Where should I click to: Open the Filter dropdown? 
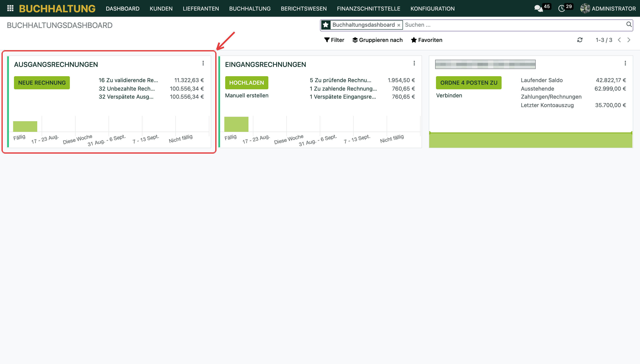[334, 40]
